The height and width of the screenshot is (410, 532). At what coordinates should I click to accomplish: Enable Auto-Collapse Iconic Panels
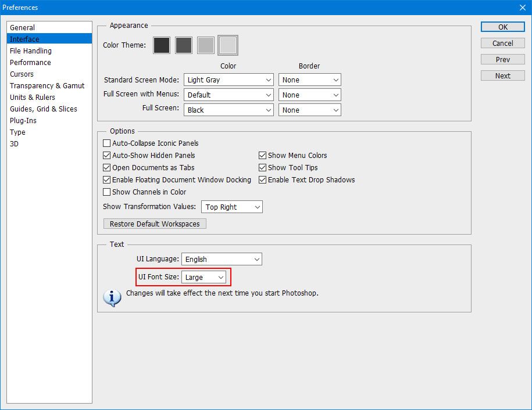[x=106, y=143]
